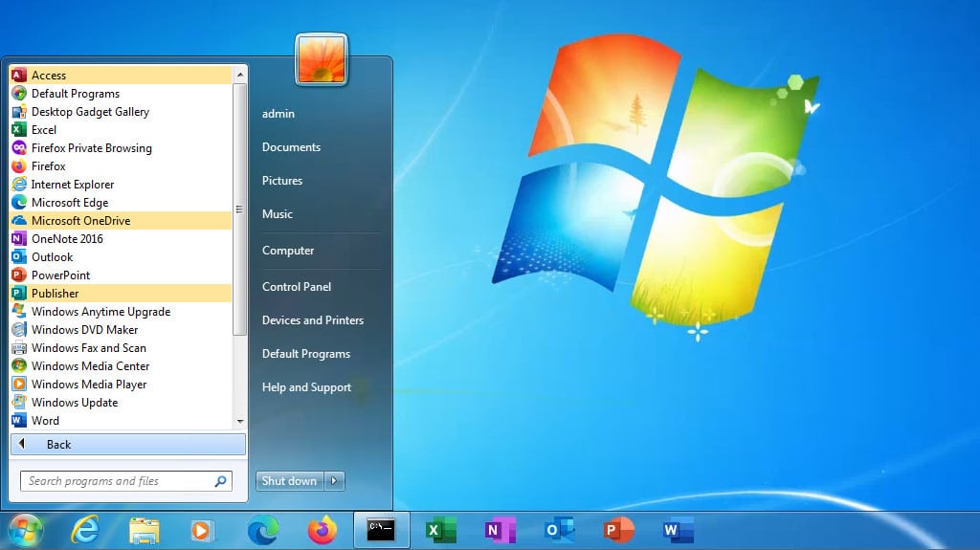Open Devices and Printers
This screenshot has width=980, height=550.
coord(313,320)
